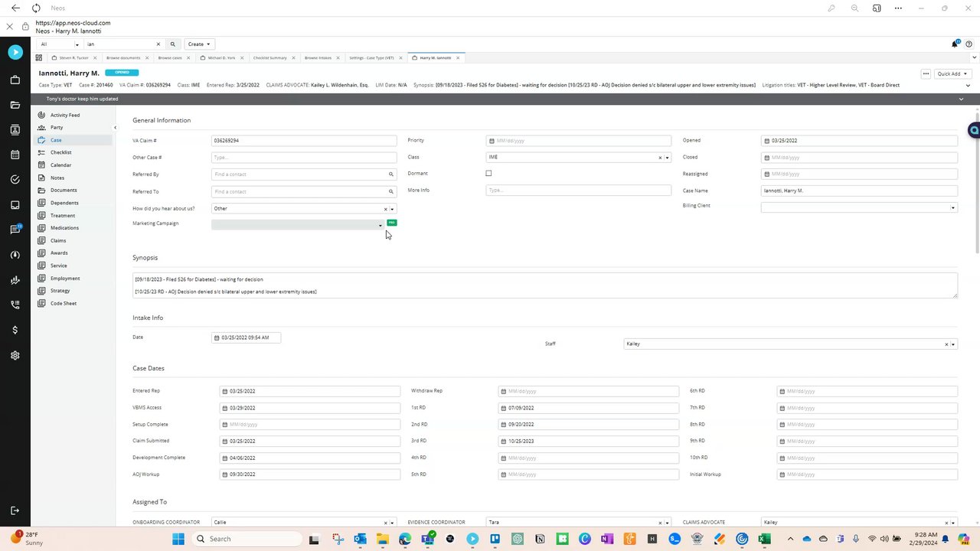Viewport: 980px width, 551px height.
Task: Switch to the Browse cases tab
Action: point(170,58)
